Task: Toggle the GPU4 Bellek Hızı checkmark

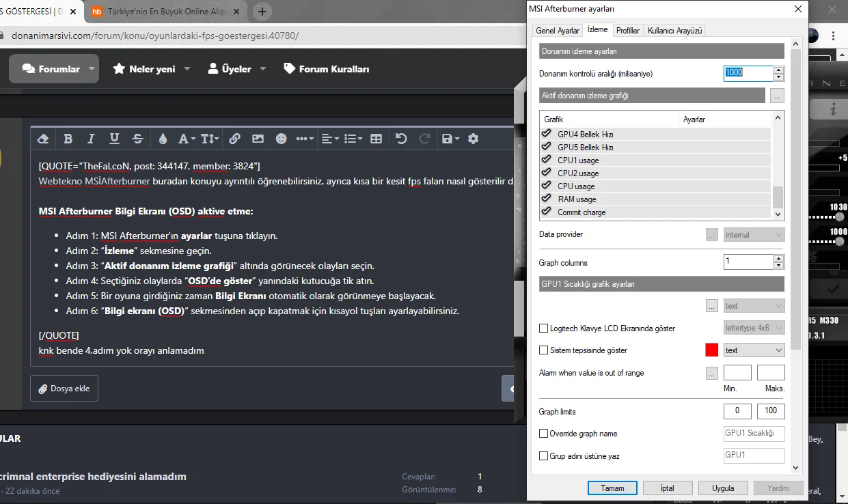Action: (x=546, y=134)
